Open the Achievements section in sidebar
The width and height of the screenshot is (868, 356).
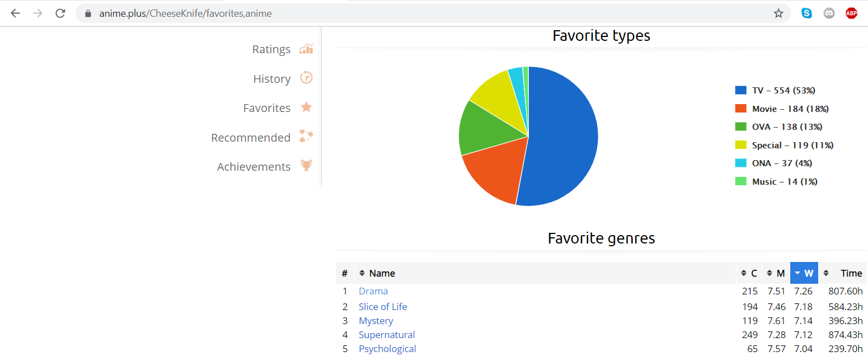point(254,167)
